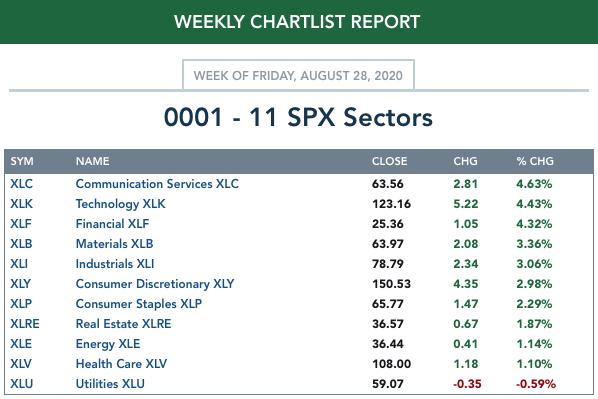Open the Consumer Staples XLP link
Screen dimensions: 598x399
pos(139,304)
